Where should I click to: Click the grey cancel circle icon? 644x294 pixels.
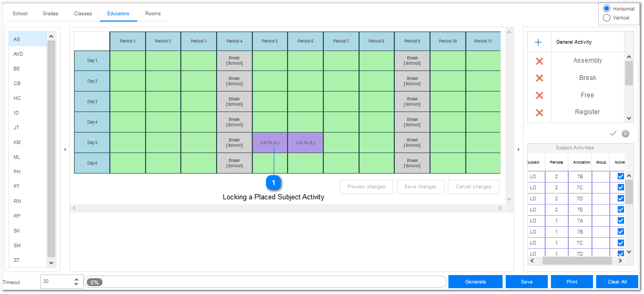(626, 134)
